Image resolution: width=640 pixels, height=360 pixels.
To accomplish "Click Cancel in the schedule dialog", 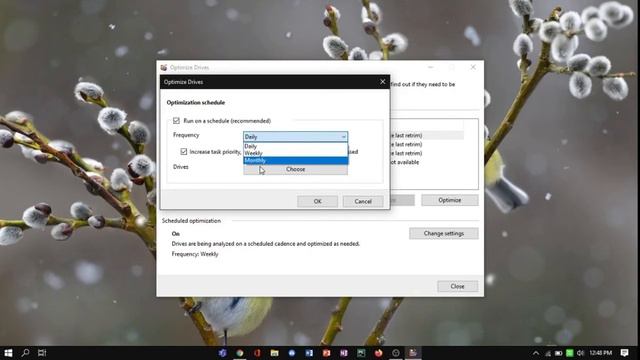I will [x=363, y=201].
